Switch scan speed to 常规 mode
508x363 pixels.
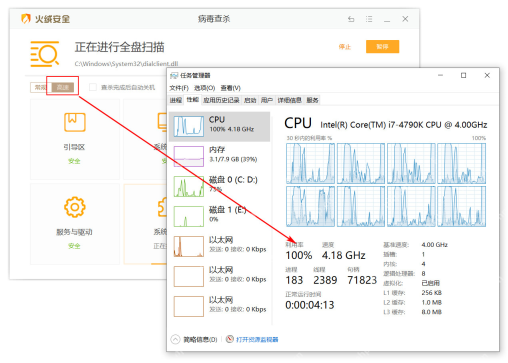pyautogui.click(x=41, y=87)
